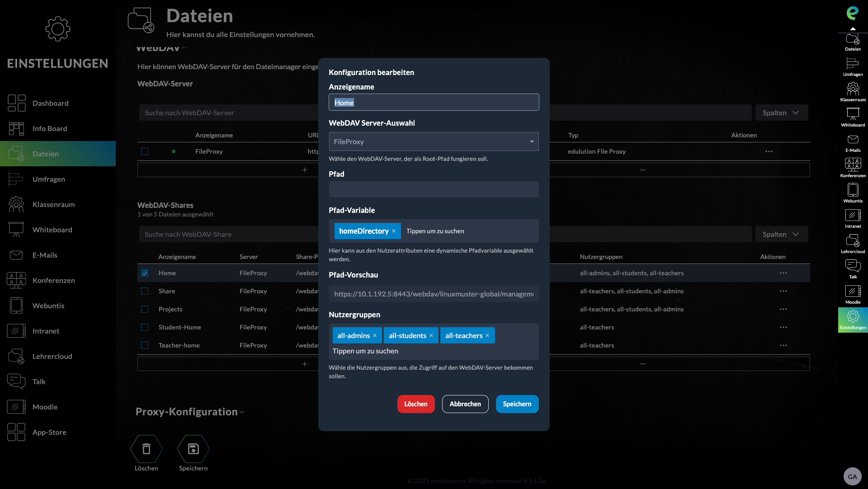Remove the homeDirectory tag
The width and height of the screenshot is (868, 489).
[394, 231]
